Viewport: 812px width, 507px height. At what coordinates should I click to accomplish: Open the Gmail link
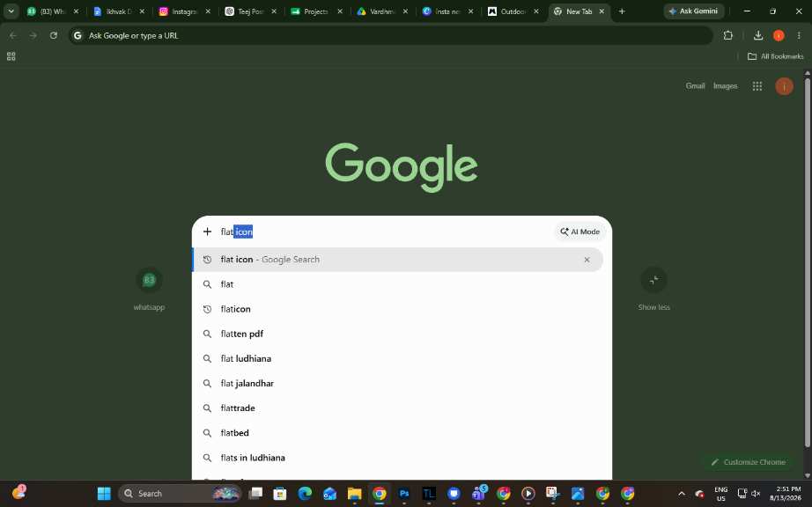click(x=695, y=86)
